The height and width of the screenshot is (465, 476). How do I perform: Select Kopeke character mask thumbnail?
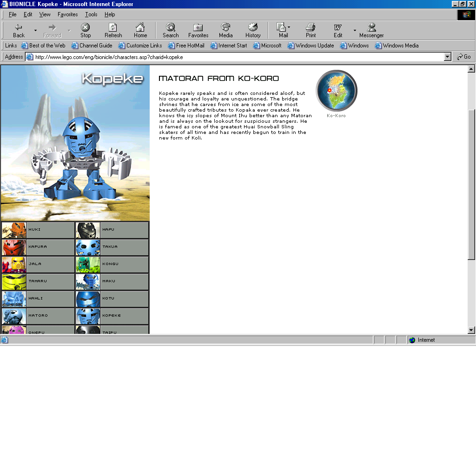(88, 316)
